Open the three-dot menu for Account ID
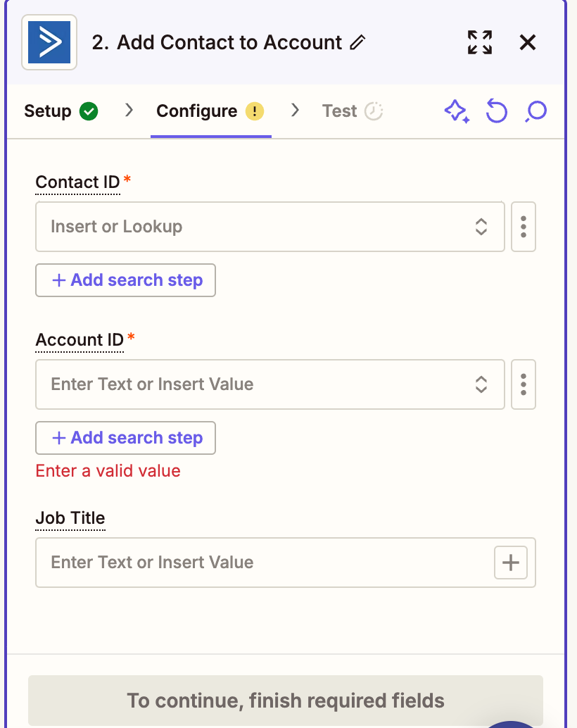Screen dimensions: 577x728 point(523,384)
